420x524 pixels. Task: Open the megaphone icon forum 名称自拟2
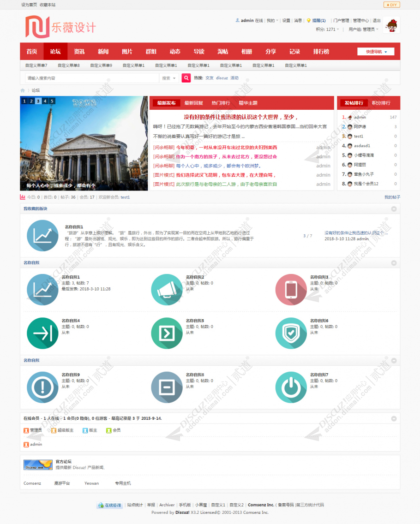click(167, 289)
